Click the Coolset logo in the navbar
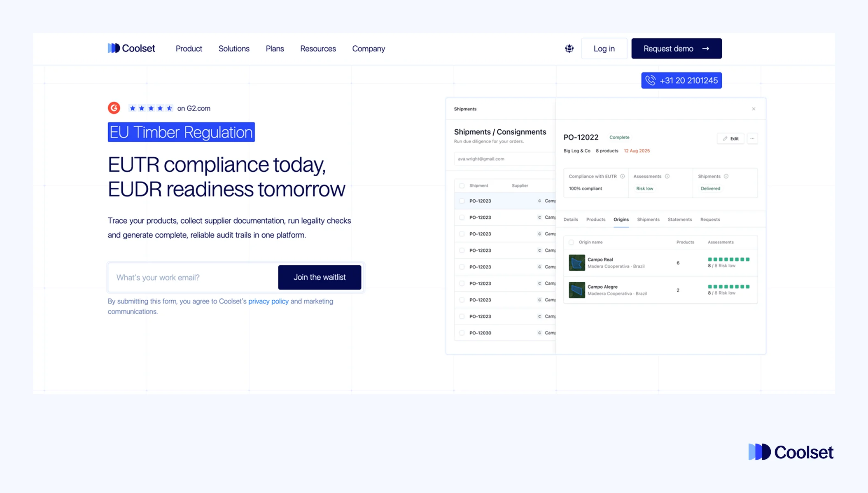The height and width of the screenshot is (493, 868). tap(131, 48)
